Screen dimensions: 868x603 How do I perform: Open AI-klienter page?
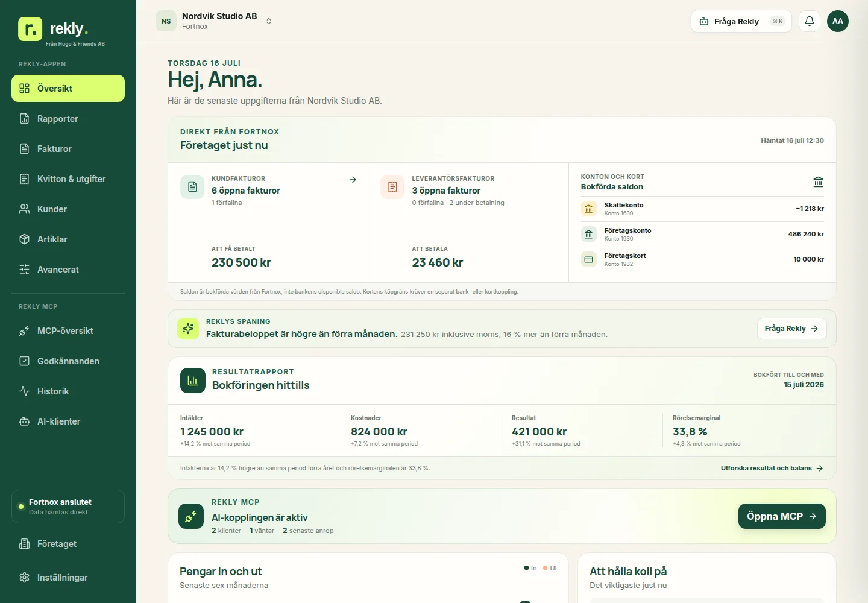68,421
